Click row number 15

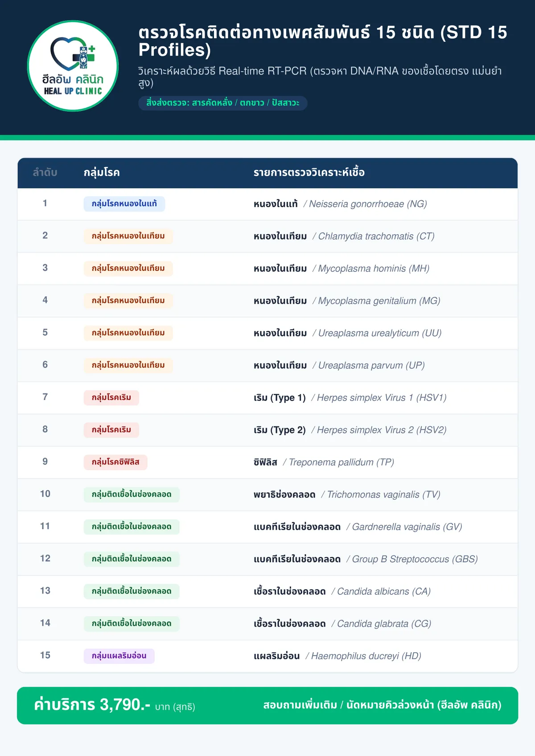point(45,655)
